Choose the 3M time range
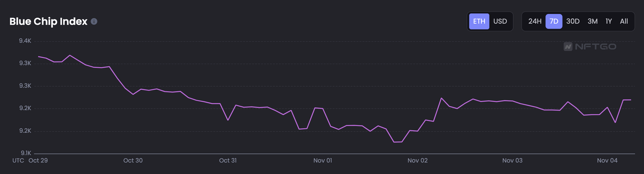The width and height of the screenshot is (644, 174). (592, 21)
